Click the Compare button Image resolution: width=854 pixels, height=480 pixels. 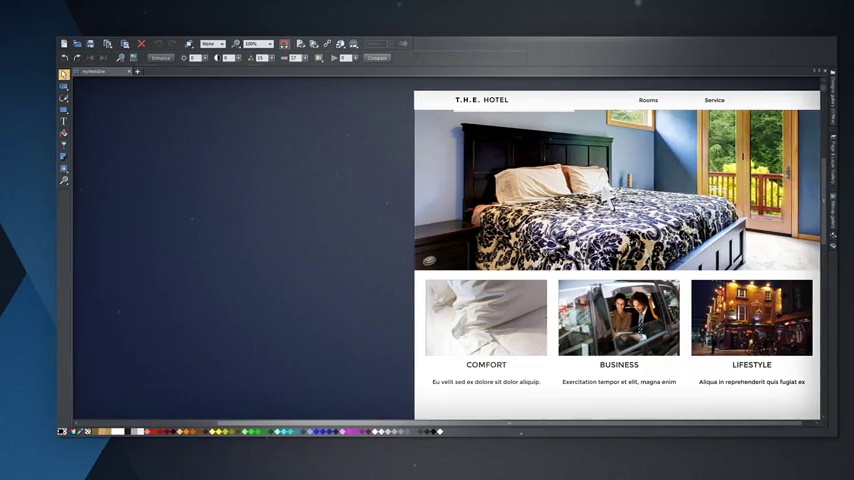click(377, 58)
